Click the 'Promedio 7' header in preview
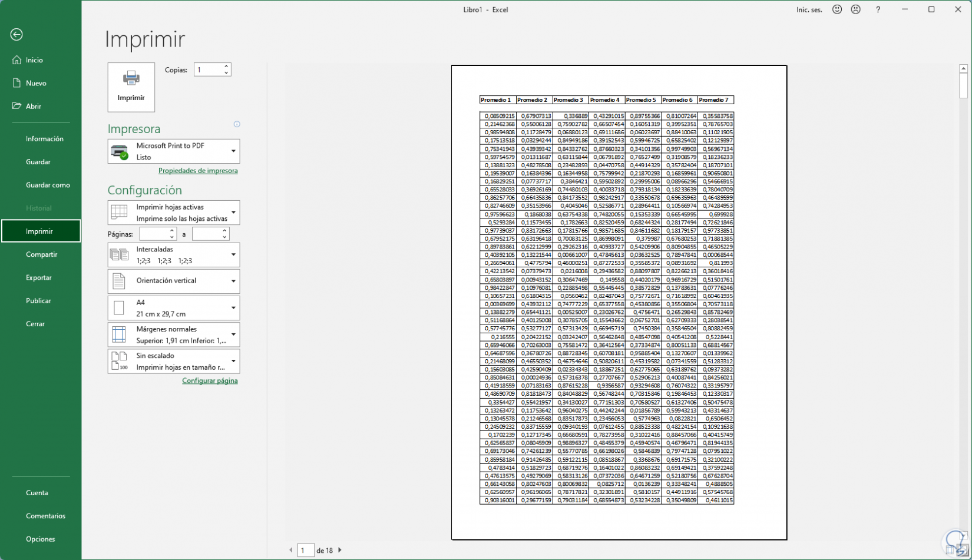This screenshot has width=972, height=560. (x=714, y=100)
